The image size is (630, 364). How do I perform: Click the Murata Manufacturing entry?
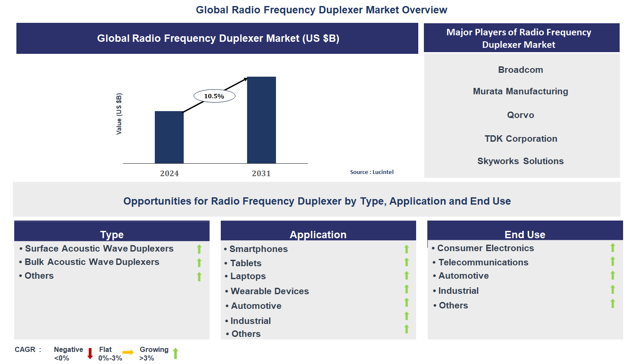point(520,91)
